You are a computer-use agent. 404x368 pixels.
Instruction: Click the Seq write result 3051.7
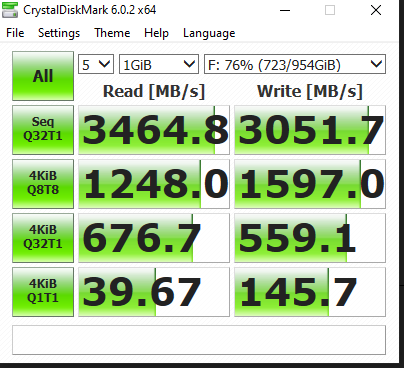pyautogui.click(x=310, y=130)
